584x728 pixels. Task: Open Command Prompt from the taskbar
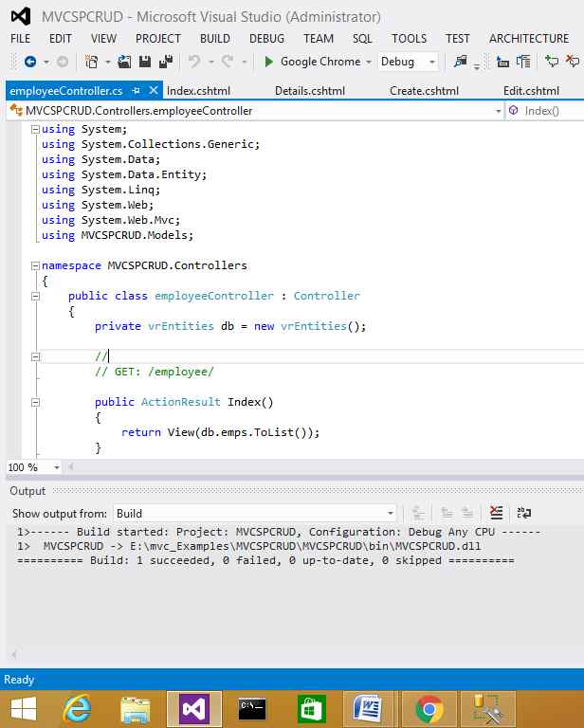252,709
